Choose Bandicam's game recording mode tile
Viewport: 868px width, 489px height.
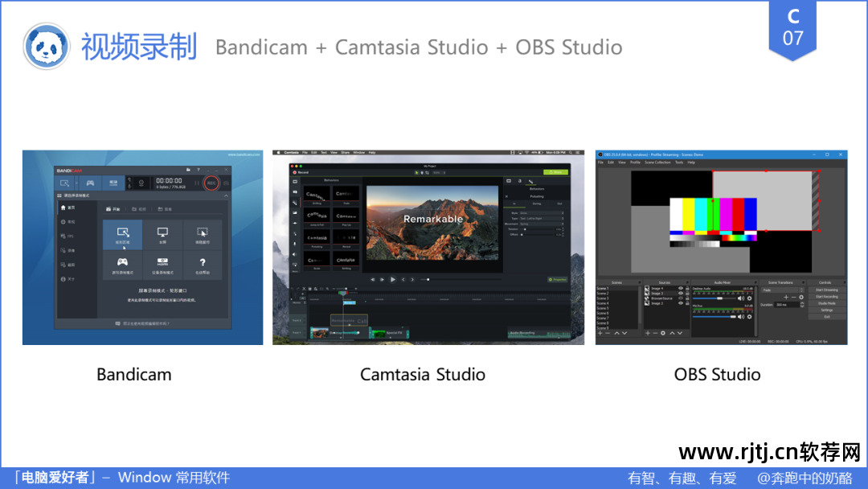[122, 265]
